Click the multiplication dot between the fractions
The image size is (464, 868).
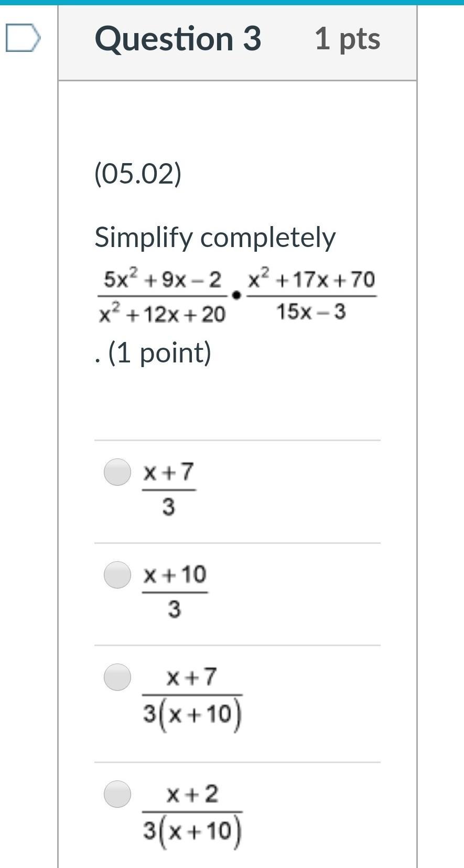236,296
